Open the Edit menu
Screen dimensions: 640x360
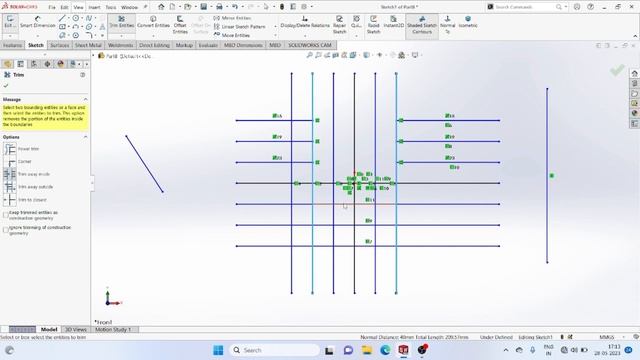64,7
